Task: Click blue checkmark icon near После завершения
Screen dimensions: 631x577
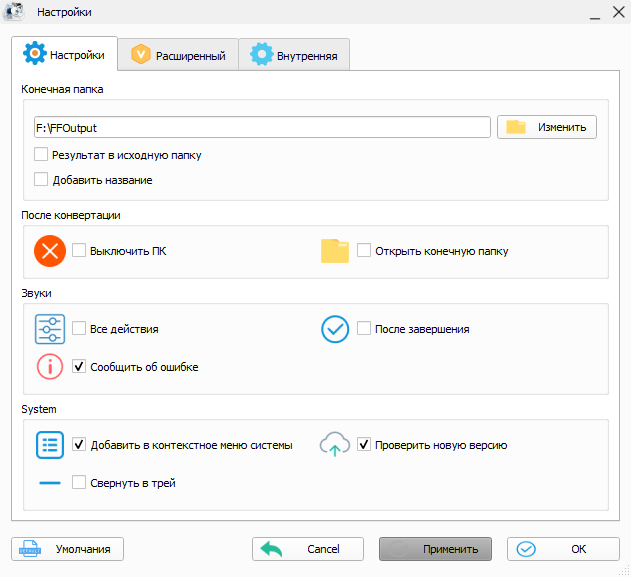Action: tap(335, 329)
